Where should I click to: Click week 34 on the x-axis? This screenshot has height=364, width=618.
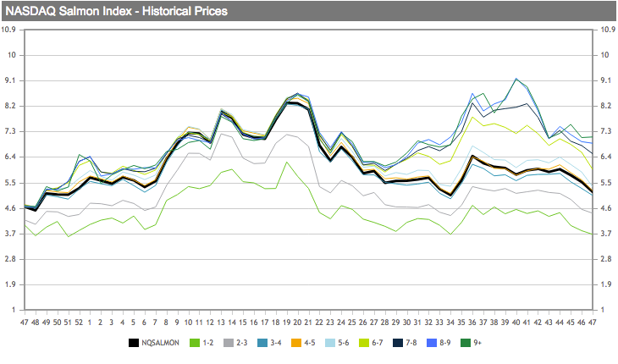pos(450,323)
